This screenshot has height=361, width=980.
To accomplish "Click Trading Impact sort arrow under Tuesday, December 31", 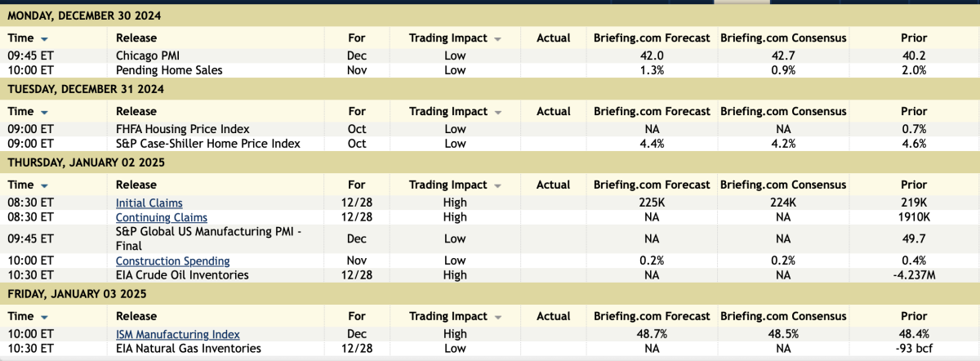I will tap(497, 112).
